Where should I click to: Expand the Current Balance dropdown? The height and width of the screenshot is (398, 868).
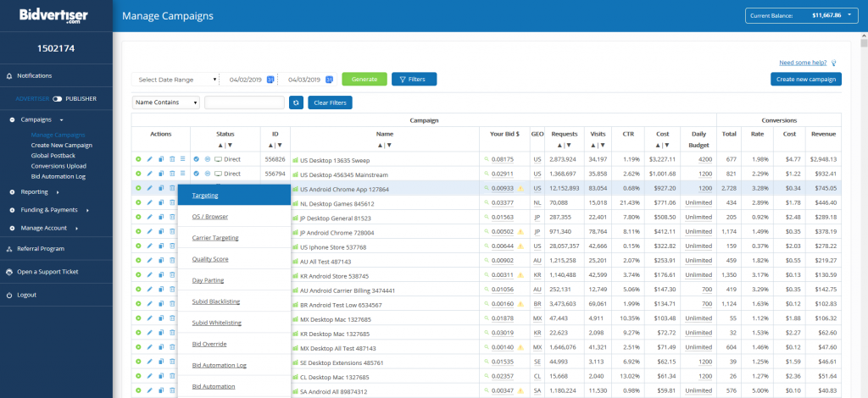coord(802,15)
